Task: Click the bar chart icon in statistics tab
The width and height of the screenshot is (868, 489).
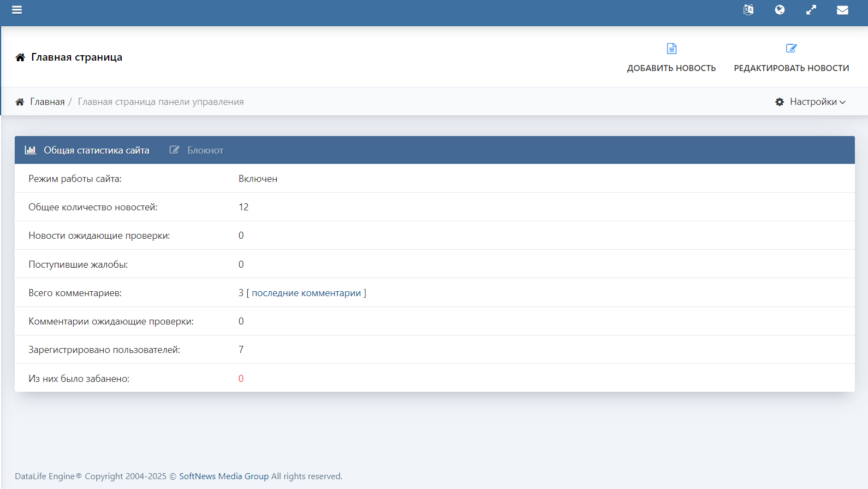Action: (31, 150)
